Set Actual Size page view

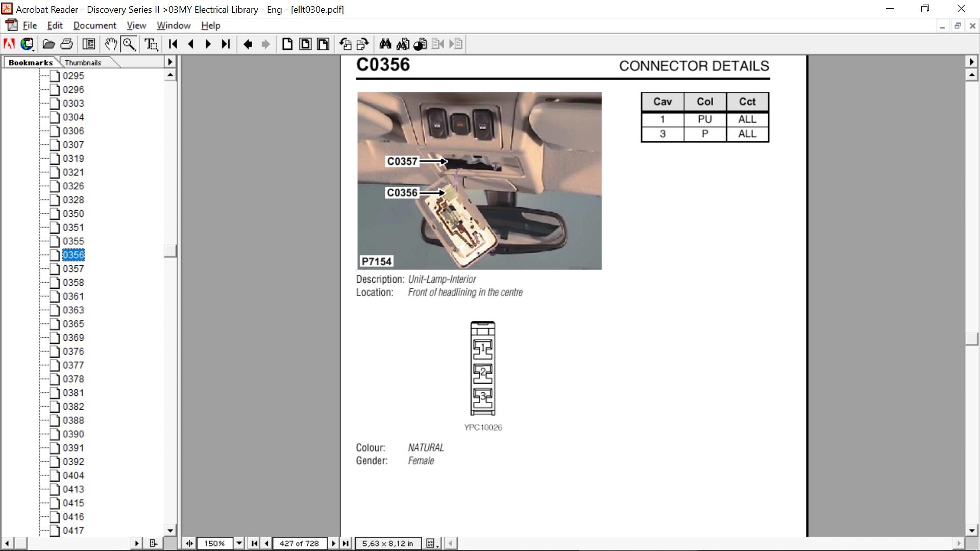pyautogui.click(x=287, y=44)
